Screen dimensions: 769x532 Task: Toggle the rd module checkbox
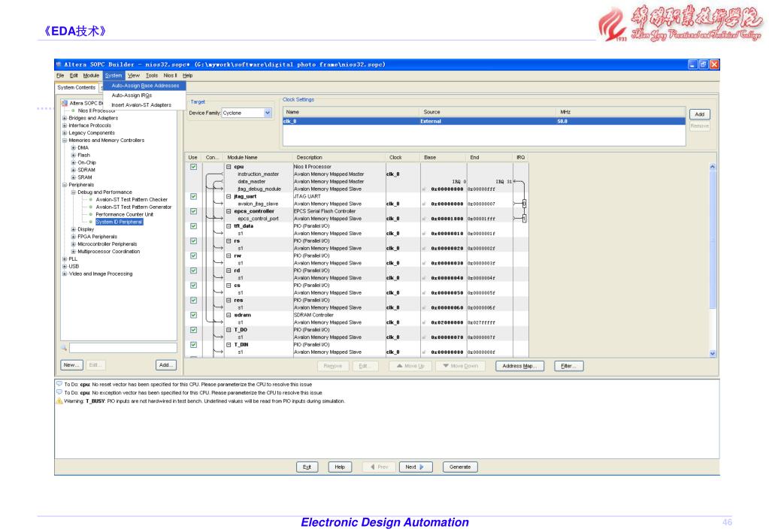tap(194, 271)
